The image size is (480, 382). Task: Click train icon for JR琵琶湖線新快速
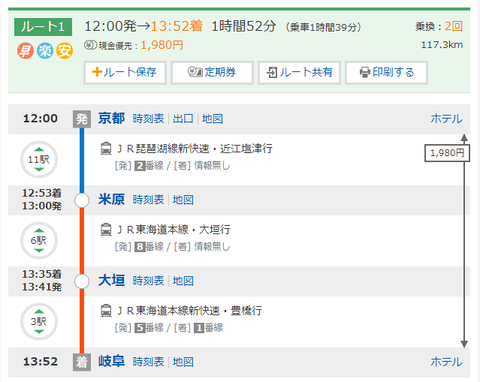(x=106, y=149)
